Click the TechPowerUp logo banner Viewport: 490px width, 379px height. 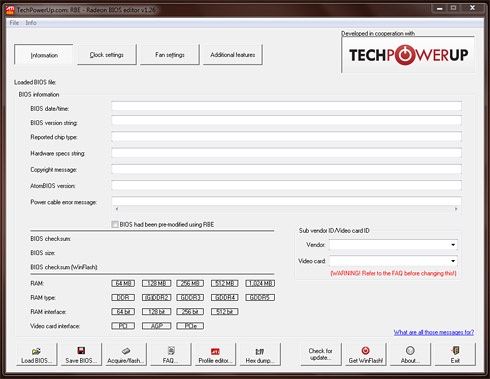pyautogui.click(x=408, y=55)
